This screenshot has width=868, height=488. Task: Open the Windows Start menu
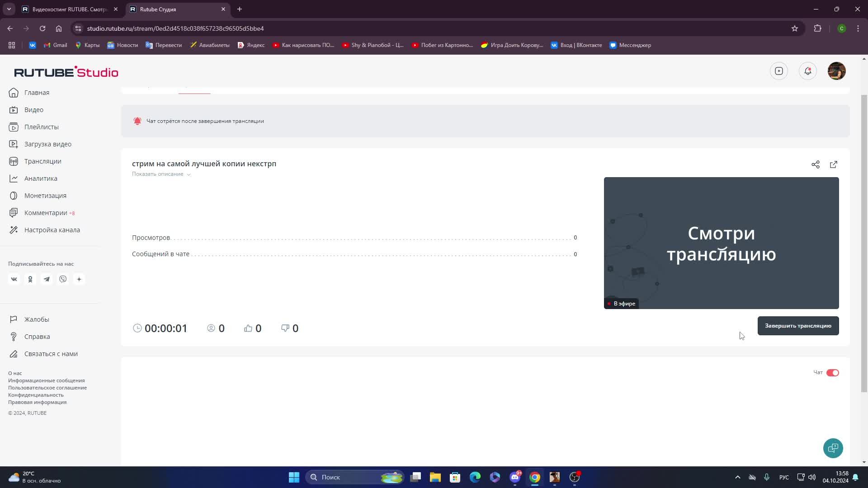pyautogui.click(x=294, y=477)
